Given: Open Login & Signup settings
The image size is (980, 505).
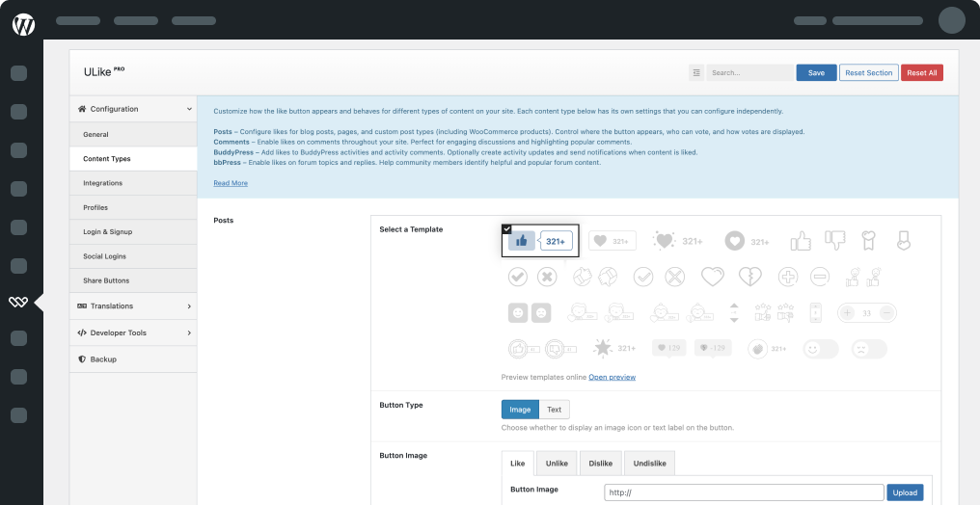Looking at the screenshot, I should (x=133, y=231).
